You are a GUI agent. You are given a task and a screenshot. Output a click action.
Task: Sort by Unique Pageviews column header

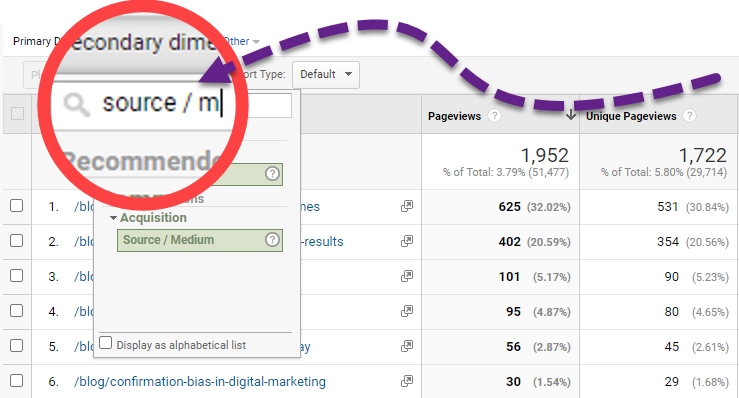pos(631,116)
